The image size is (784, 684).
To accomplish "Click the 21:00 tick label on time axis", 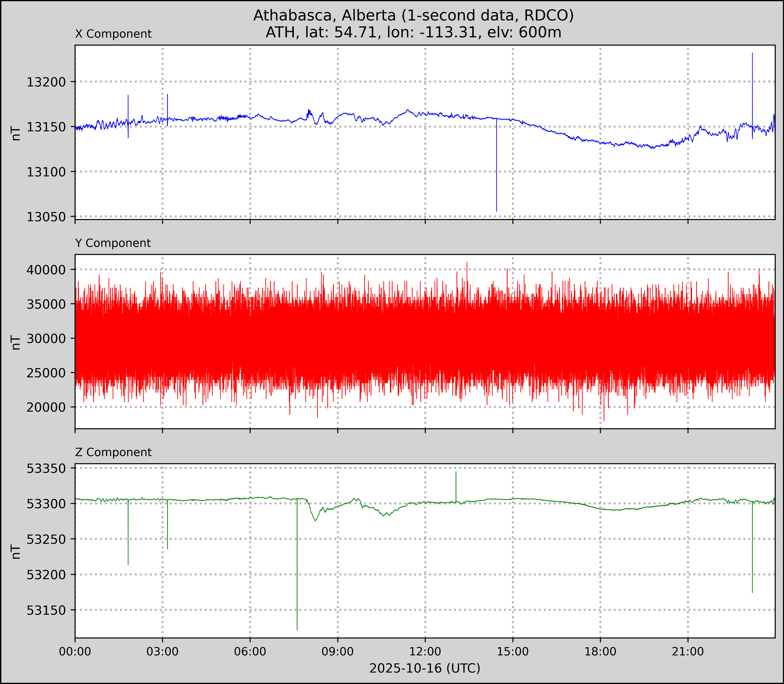I will [687, 651].
